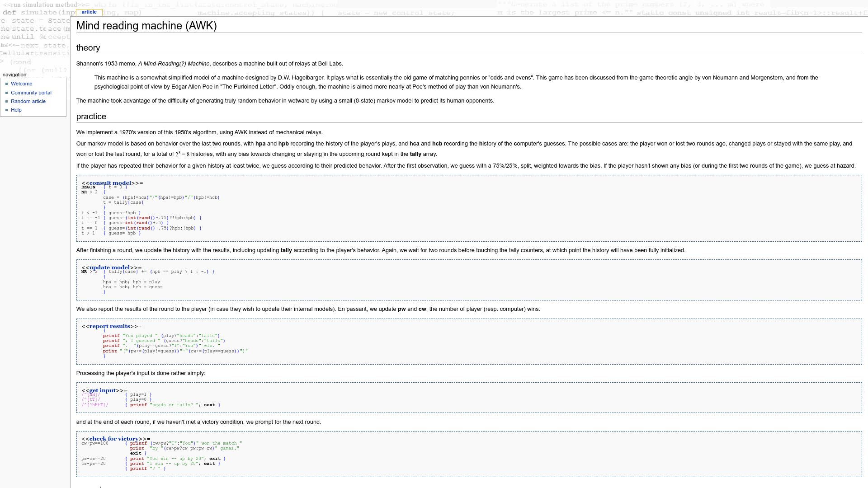This screenshot has height=488, width=868.
Task: Follow the 'check for victory' chunk link
Action: point(114,439)
